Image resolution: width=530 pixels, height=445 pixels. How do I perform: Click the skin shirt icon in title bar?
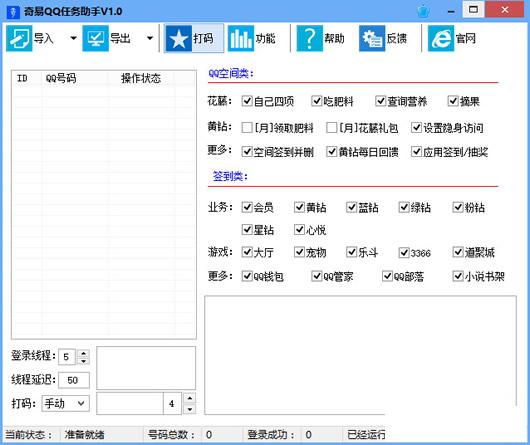423,11
